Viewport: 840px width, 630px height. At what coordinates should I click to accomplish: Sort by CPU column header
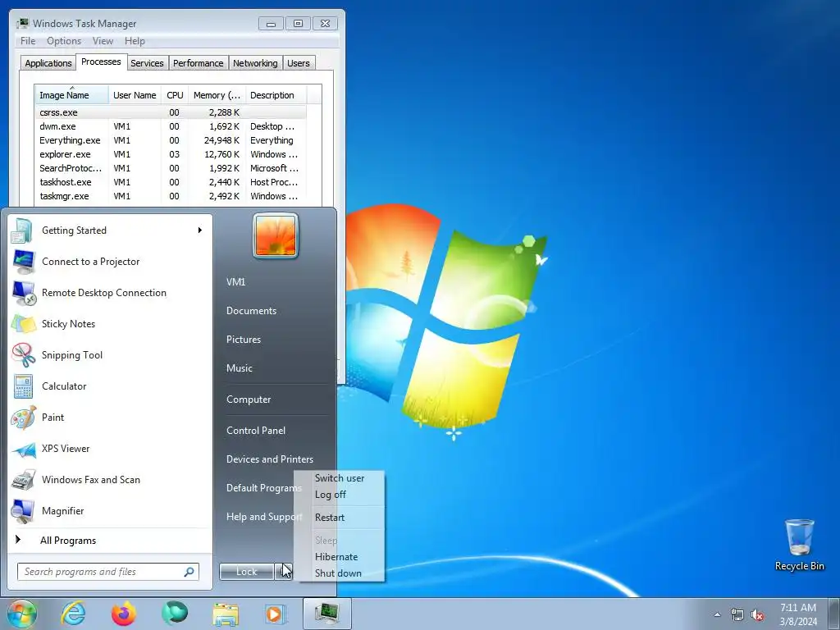(x=175, y=95)
